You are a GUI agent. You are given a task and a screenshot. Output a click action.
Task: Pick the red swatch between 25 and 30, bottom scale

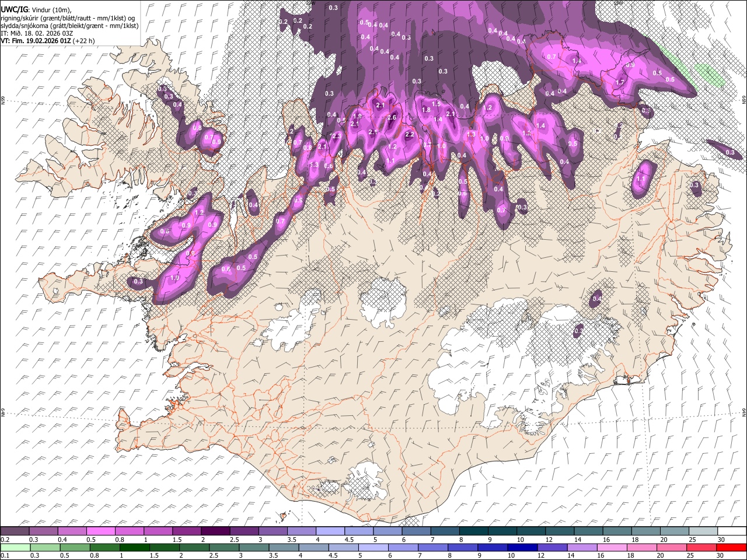point(703,547)
